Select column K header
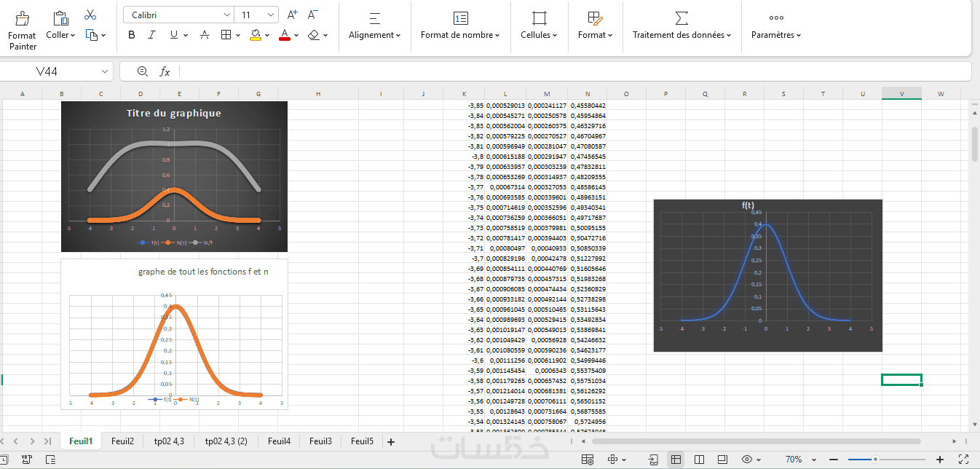This screenshot has height=469, width=980. pyautogui.click(x=465, y=93)
